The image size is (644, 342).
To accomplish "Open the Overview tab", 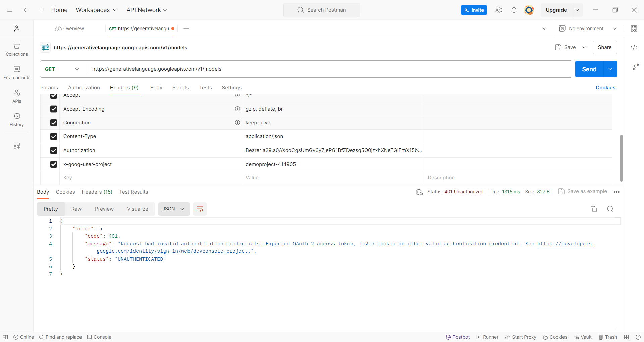I will click(69, 28).
